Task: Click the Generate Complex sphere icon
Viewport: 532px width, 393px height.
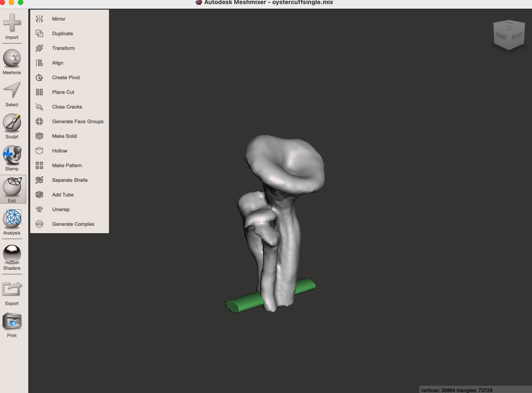Action: click(x=39, y=224)
